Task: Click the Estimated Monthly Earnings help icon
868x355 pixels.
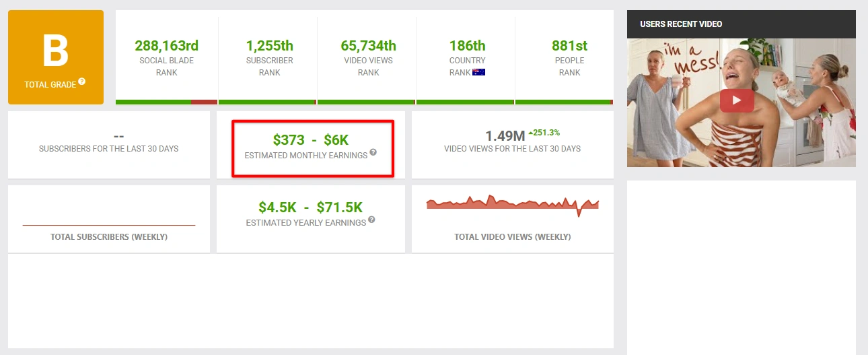Action: tap(373, 152)
